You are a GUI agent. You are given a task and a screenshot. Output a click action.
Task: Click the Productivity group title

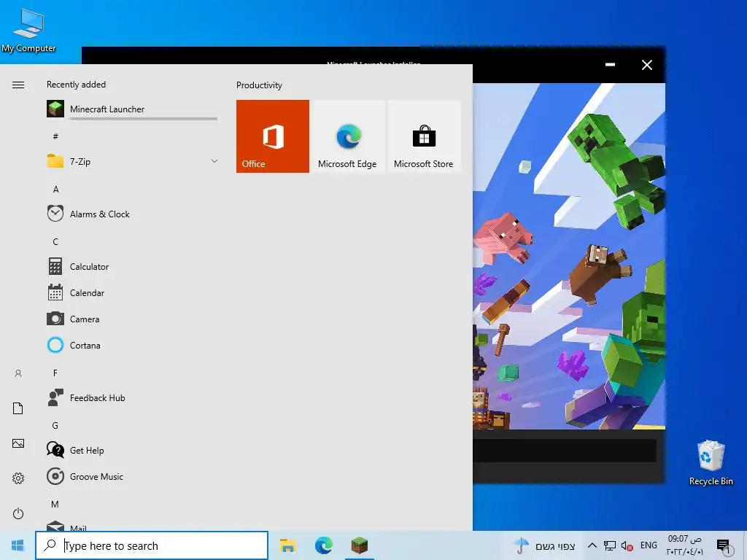tap(259, 85)
